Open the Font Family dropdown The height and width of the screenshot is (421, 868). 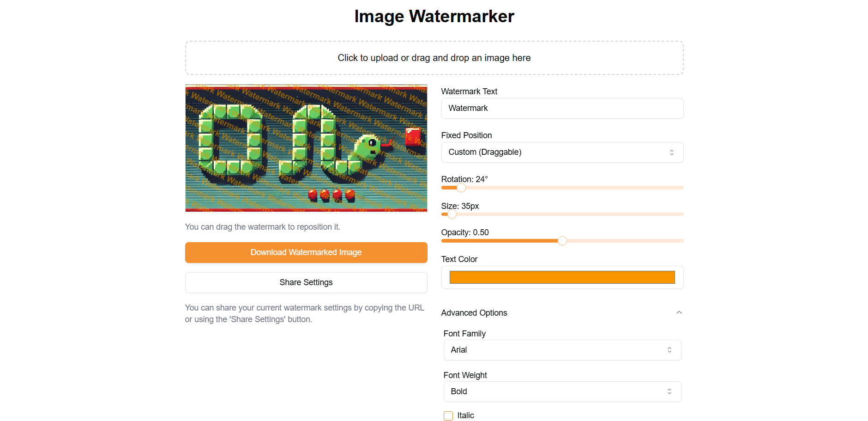click(x=562, y=350)
